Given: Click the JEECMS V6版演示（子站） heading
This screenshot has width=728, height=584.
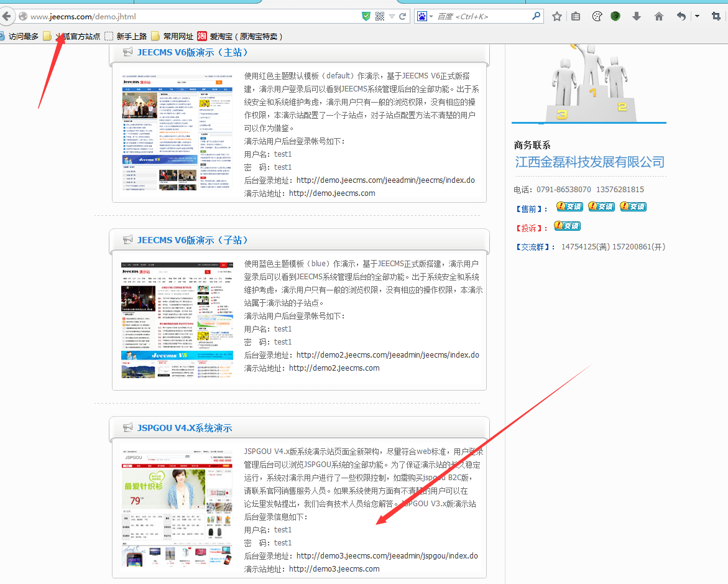Looking at the screenshot, I should [192, 240].
